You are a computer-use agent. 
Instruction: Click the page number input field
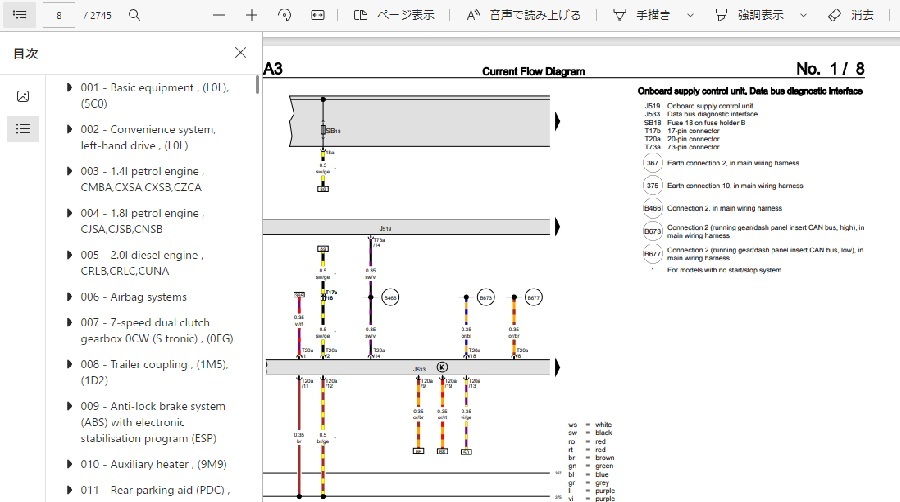[60, 15]
